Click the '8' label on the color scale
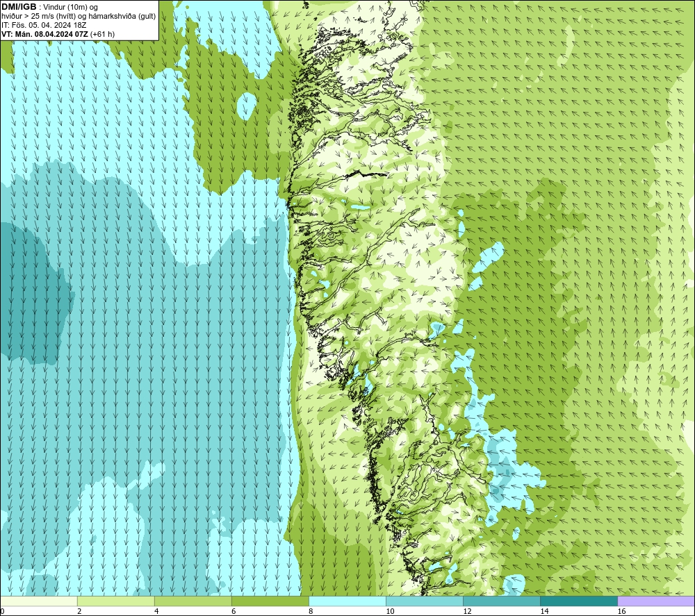The height and width of the screenshot is (616, 695). (311, 611)
